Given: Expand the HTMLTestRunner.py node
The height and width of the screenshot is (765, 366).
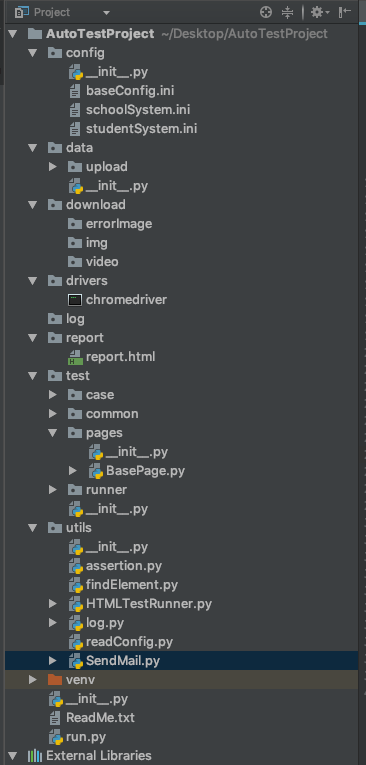Looking at the screenshot, I should click(53, 604).
